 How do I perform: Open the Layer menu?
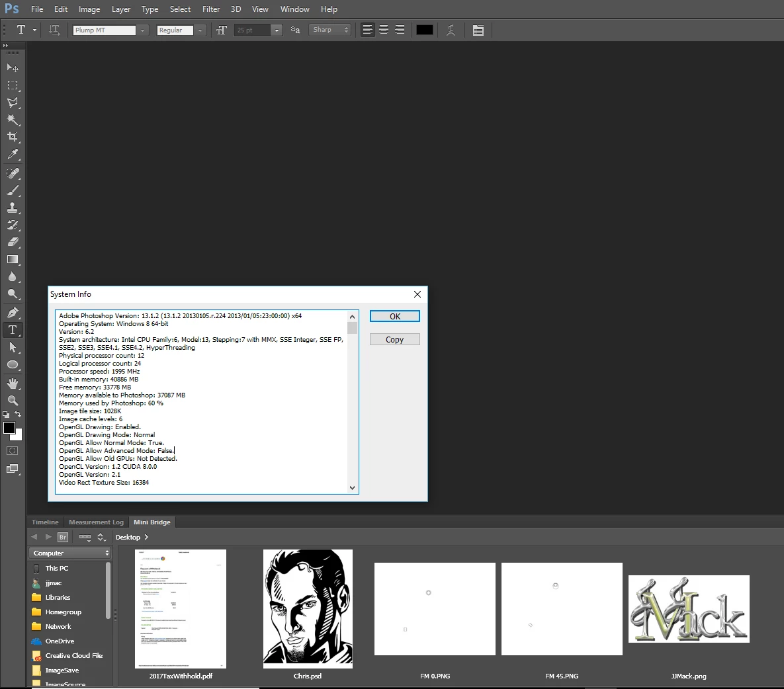point(121,9)
